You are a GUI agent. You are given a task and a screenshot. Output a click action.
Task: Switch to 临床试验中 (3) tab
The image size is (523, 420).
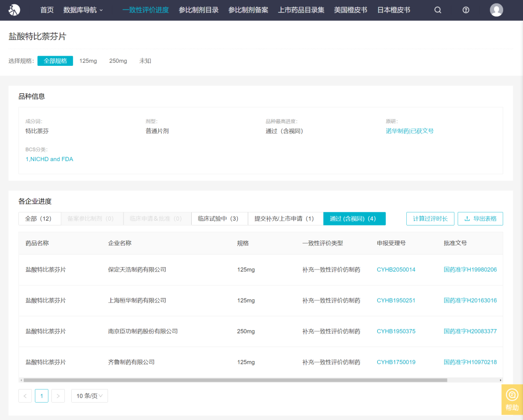click(x=219, y=219)
